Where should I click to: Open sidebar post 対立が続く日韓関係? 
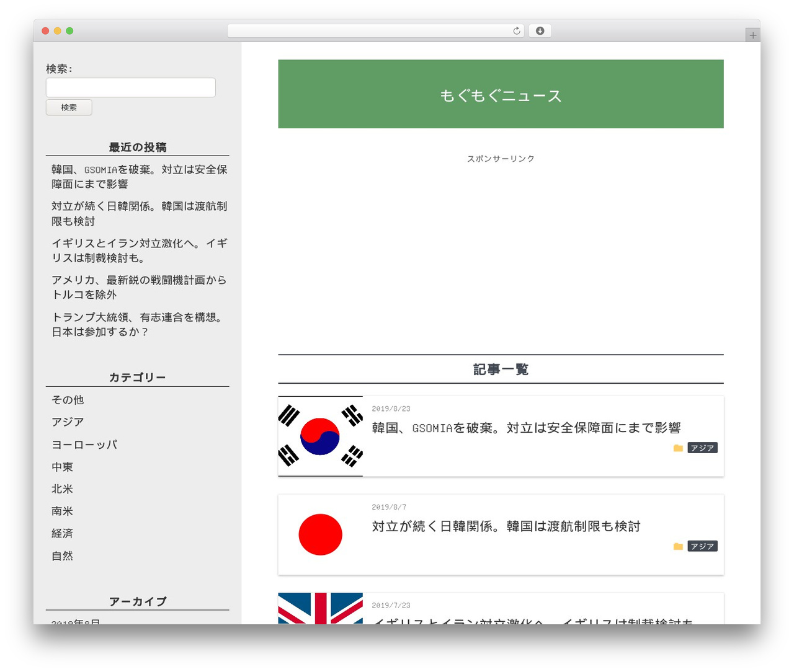coord(140,214)
